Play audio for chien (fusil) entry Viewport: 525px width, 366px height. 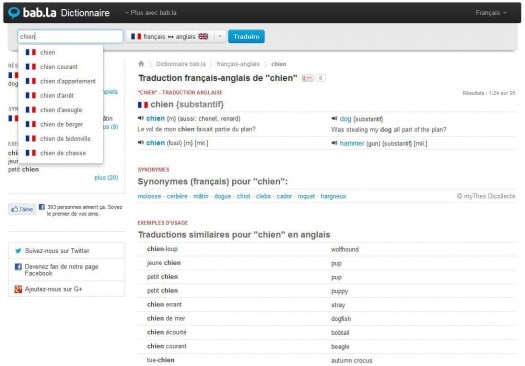tap(141, 143)
